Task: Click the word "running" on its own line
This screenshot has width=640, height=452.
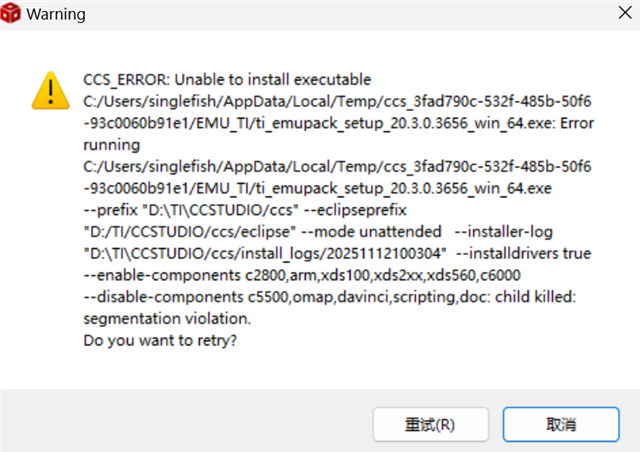Action: 111,144
